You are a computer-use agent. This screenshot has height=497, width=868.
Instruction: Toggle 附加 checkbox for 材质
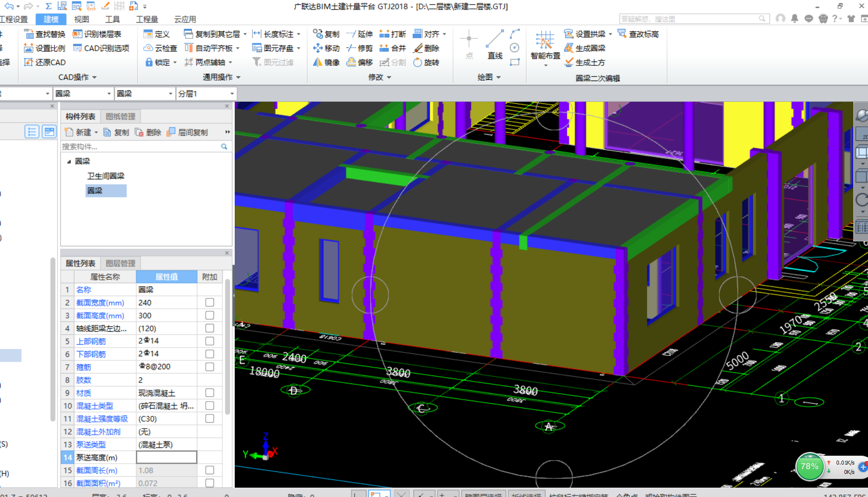click(210, 393)
